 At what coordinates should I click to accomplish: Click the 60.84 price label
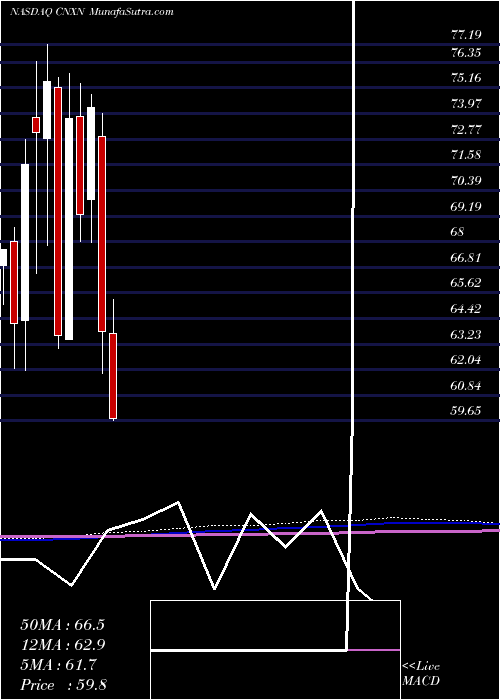pos(467,386)
